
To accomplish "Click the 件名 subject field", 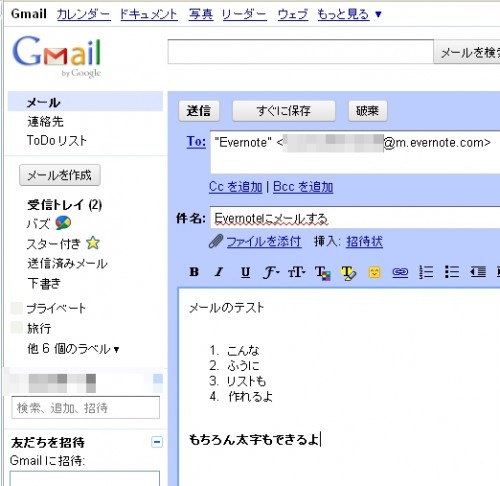I will pyautogui.click(x=355, y=217).
